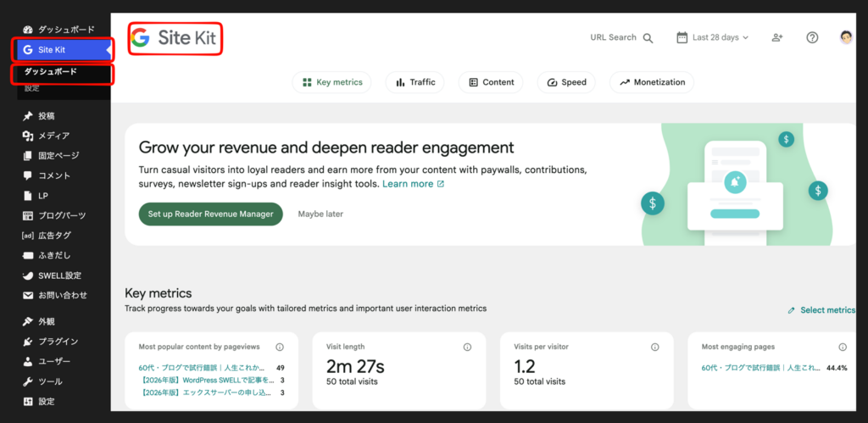Open link WordPress SWELLで記事を

207,381
